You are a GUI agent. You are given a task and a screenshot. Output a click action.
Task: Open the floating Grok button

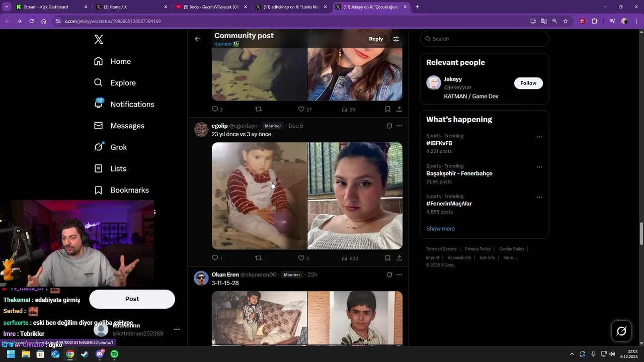coord(621,331)
